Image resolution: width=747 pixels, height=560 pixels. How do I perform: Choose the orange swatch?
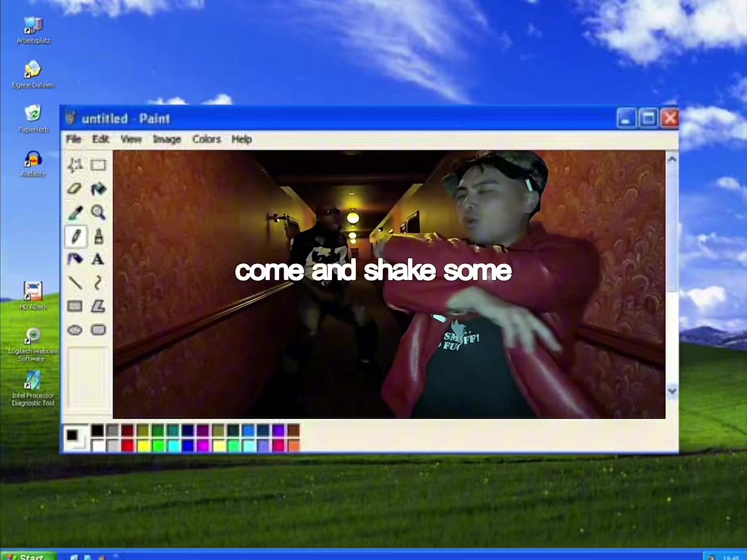coord(294,445)
